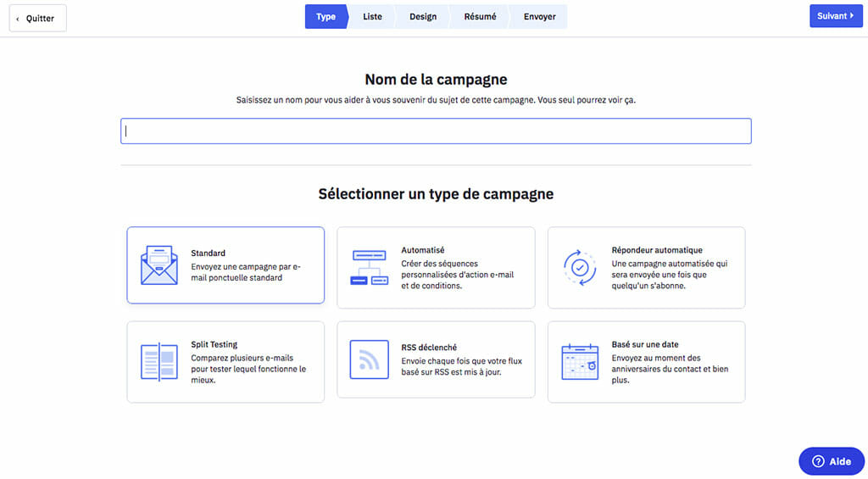Select the Standard campaign title
Viewport: 868px width, 479px height.
click(209, 253)
